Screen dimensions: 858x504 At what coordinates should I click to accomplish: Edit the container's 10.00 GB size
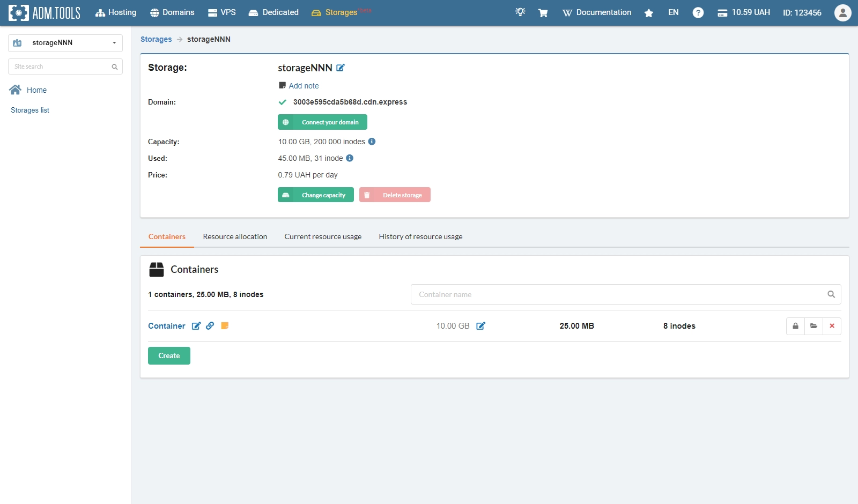click(x=481, y=326)
